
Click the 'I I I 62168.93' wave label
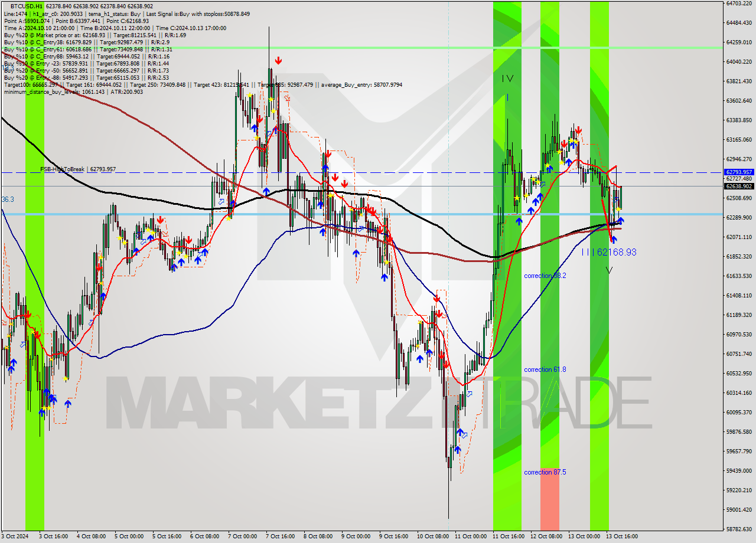[609, 252]
